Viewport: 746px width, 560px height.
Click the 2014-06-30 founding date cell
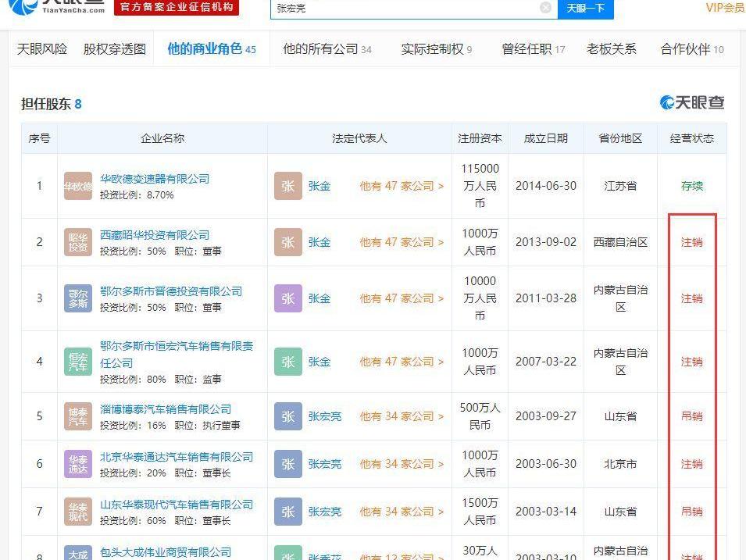[x=546, y=186]
